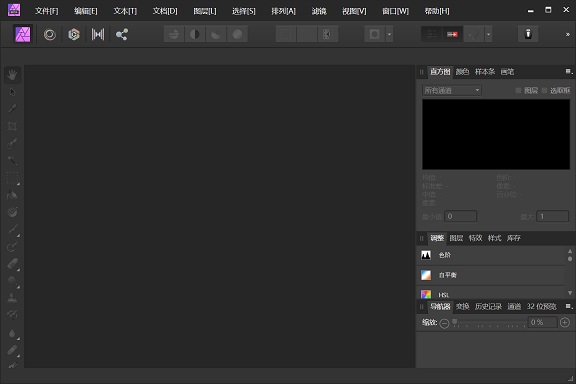Viewport: 576px width, 384px height.
Task: Toggle the Quick Mask button
Action: (x=374, y=35)
